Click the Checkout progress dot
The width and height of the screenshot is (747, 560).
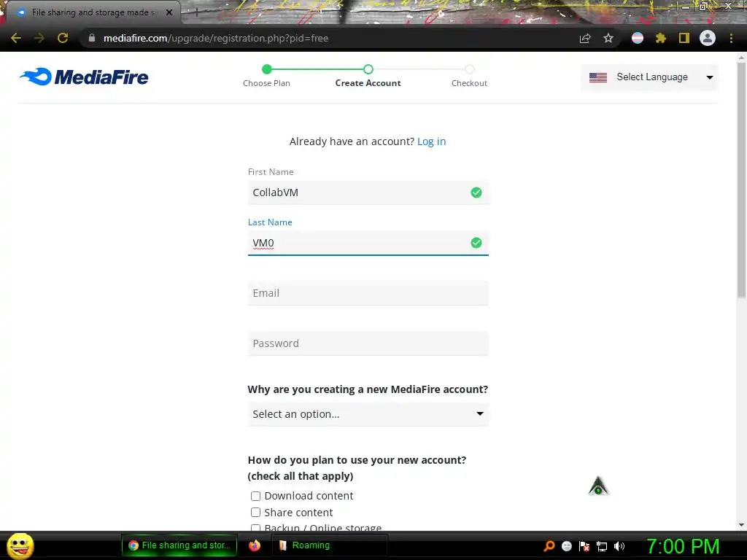pyautogui.click(x=470, y=69)
